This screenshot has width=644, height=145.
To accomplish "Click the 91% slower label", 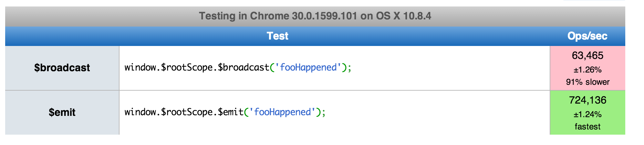I will tap(587, 82).
